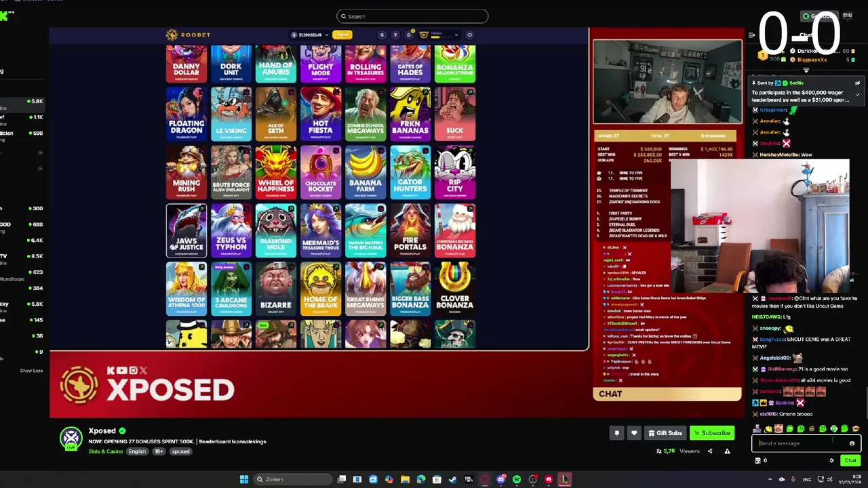Click the Send a message field

click(806, 443)
